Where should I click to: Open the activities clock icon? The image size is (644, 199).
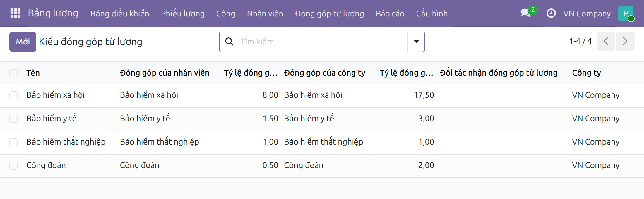(551, 13)
